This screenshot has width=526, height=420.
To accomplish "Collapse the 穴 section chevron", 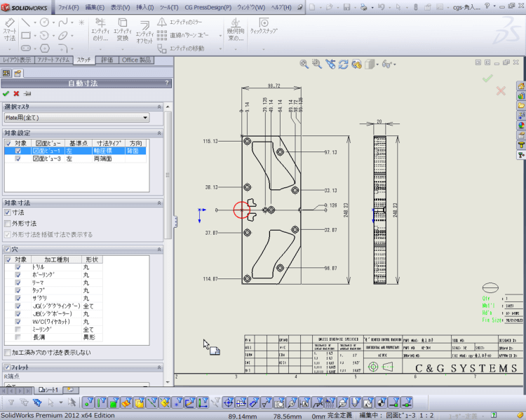I will [159, 250].
